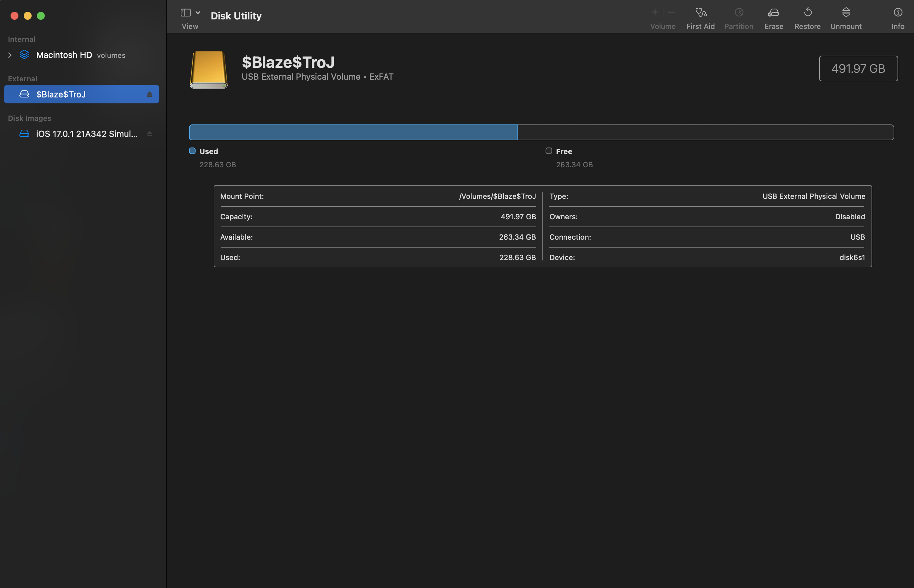Click the Partition toolbar icon
Screen dimensions: 914x588
pos(739,13)
